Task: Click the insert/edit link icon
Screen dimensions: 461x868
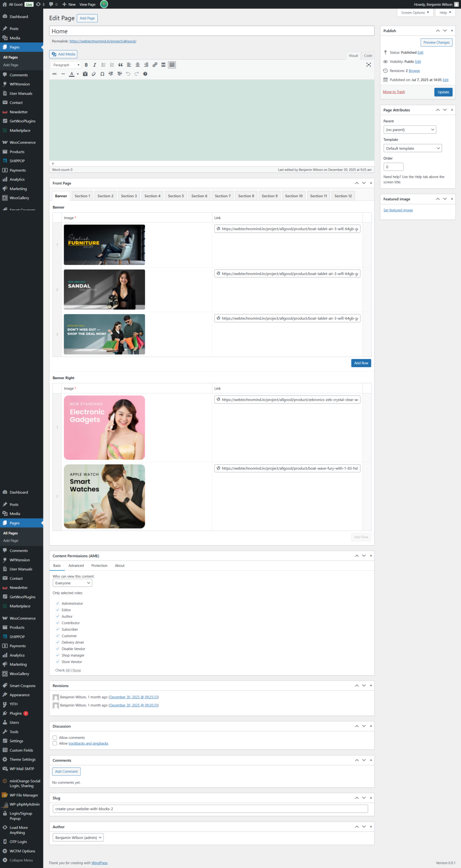Action: click(x=155, y=65)
